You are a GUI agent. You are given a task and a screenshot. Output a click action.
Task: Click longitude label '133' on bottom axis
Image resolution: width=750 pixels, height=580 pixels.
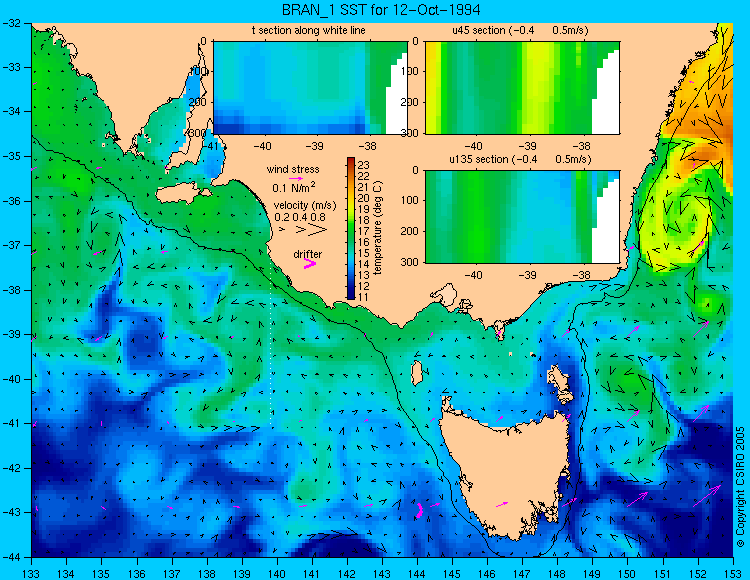pyautogui.click(x=32, y=574)
